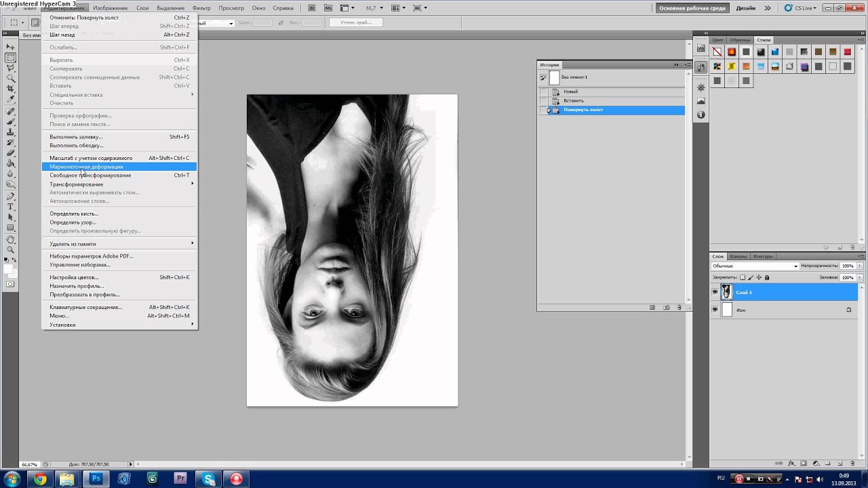Image resolution: width=868 pixels, height=488 pixels.
Task: Select the Type tool
Action: (10, 207)
